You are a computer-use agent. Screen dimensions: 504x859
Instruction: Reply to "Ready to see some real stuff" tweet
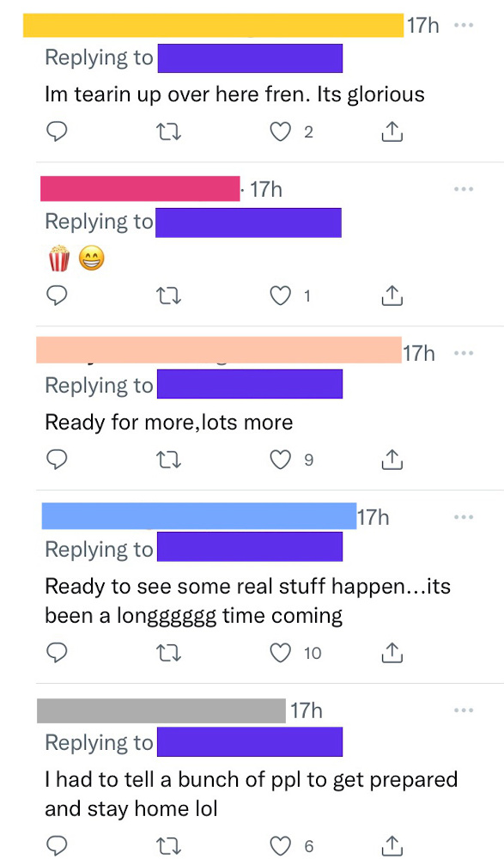coord(57,653)
